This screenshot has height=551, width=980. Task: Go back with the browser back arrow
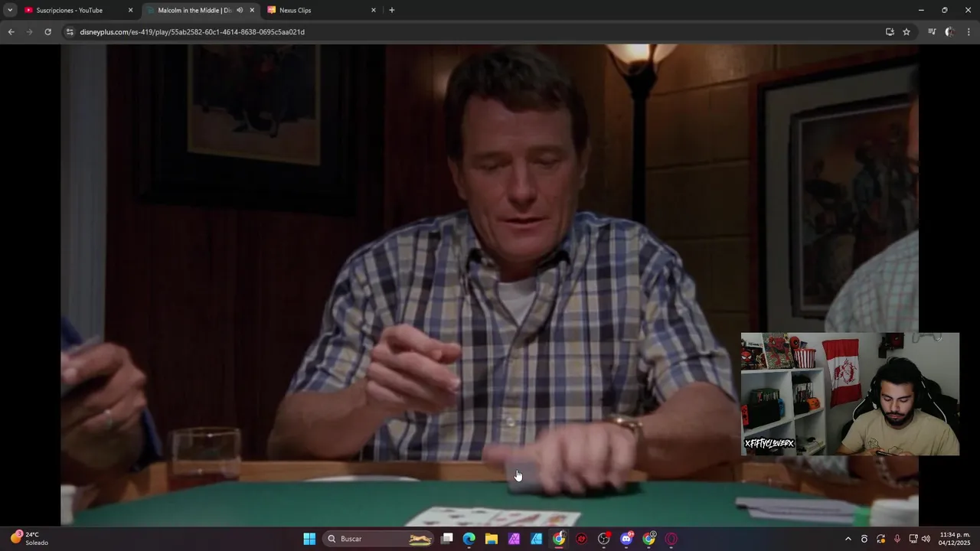click(11, 32)
